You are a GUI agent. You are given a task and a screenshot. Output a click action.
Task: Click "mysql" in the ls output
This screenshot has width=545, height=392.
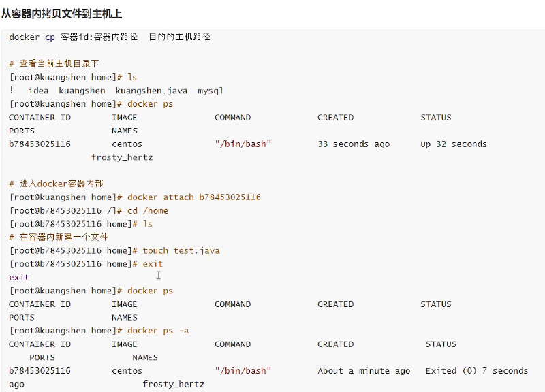(211, 91)
